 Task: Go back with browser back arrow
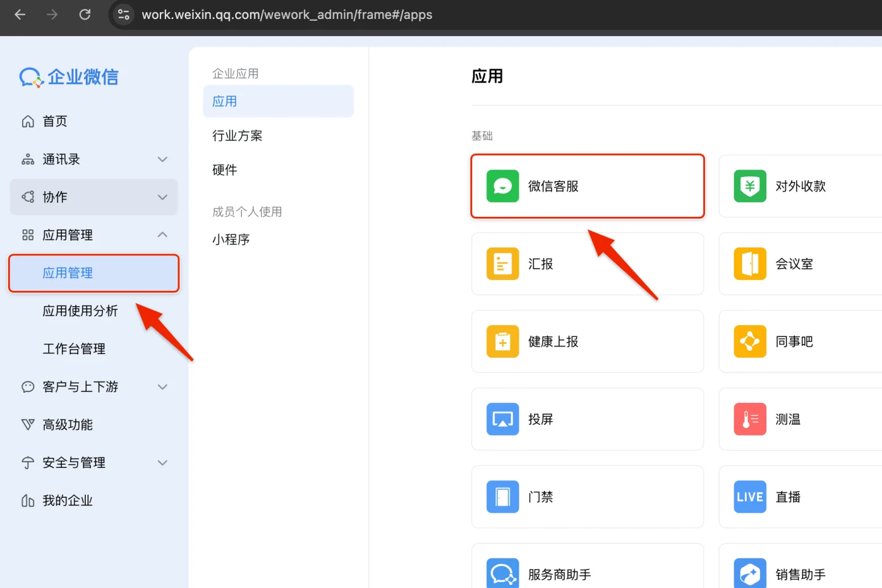tap(20, 15)
